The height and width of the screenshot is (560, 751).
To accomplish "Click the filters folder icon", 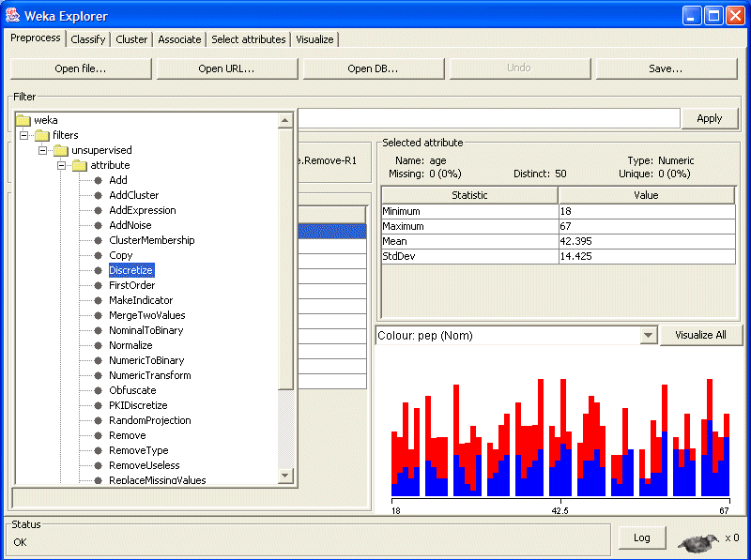I will [42, 135].
